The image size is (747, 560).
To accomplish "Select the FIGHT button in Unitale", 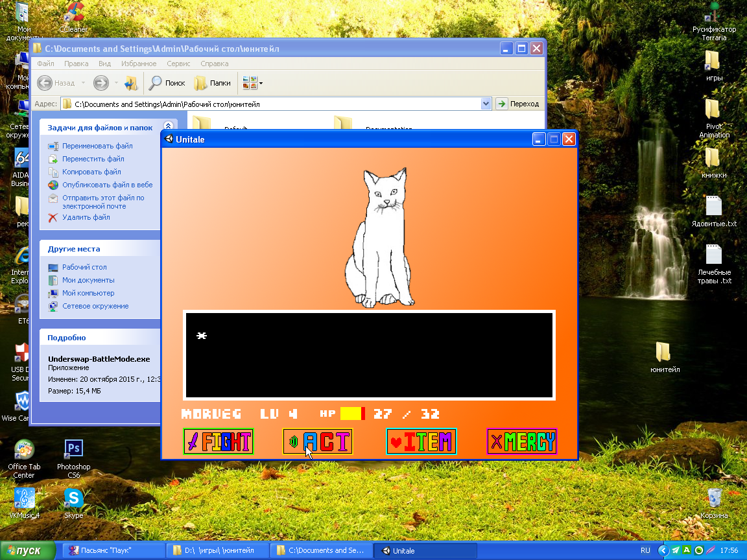I will tap(218, 441).
